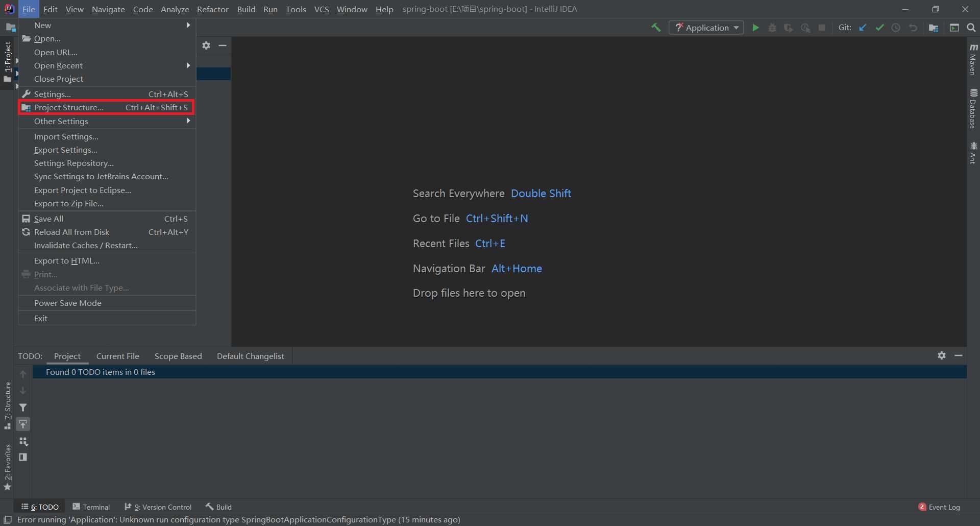Choose Project Structure from File menu
980x526 pixels.
(107, 107)
